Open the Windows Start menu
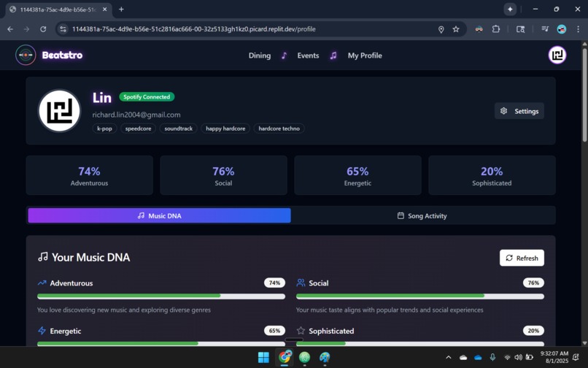Image resolution: width=588 pixels, height=368 pixels. (x=263, y=357)
